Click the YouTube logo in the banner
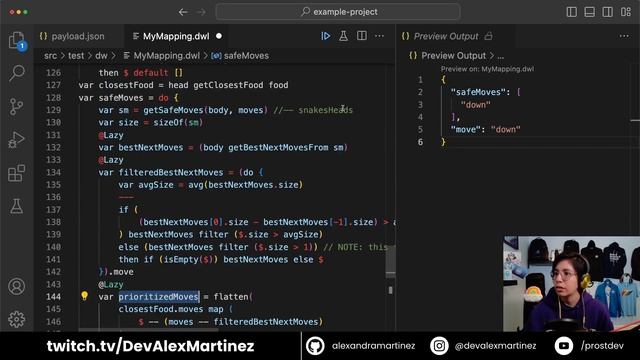Viewport: 640px width, 360px height. pyautogui.click(x=564, y=346)
